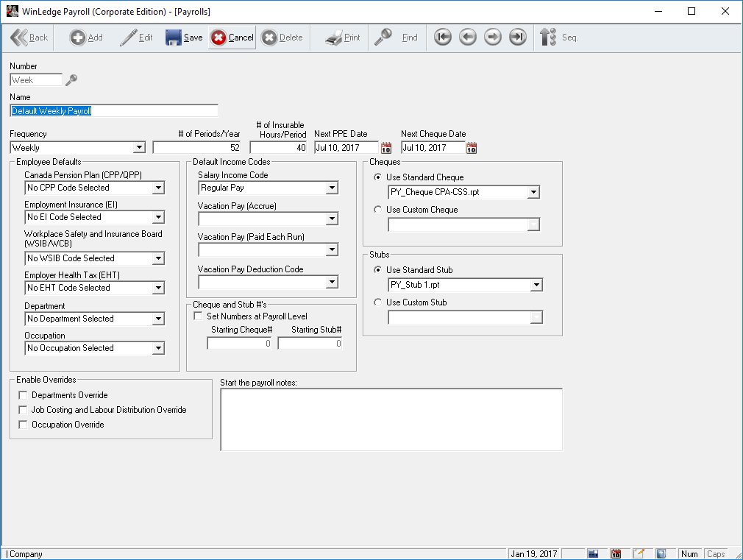Expand the standard cheque report dropdown
This screenshot has width=743, height=560.
coord(534,193)
